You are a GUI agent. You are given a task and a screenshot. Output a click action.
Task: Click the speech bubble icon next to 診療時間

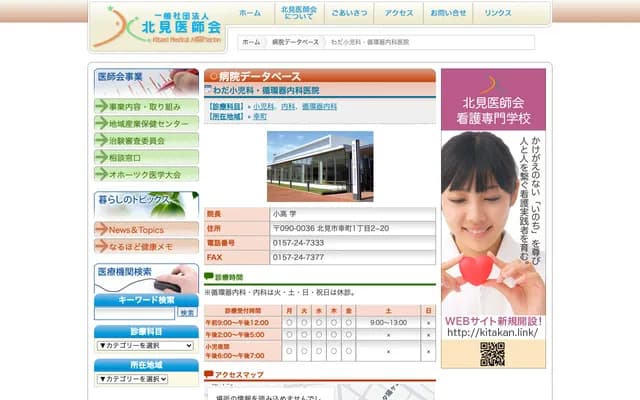pos(209,276)
